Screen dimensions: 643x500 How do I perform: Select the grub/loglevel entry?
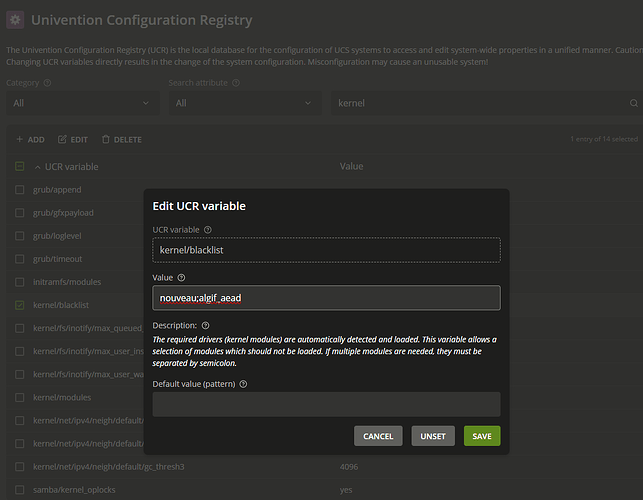(57, 236)
